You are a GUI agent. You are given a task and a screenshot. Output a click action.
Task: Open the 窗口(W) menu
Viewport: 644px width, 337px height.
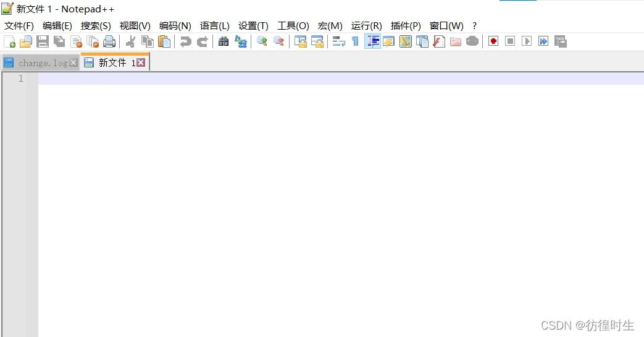[446, 26]
